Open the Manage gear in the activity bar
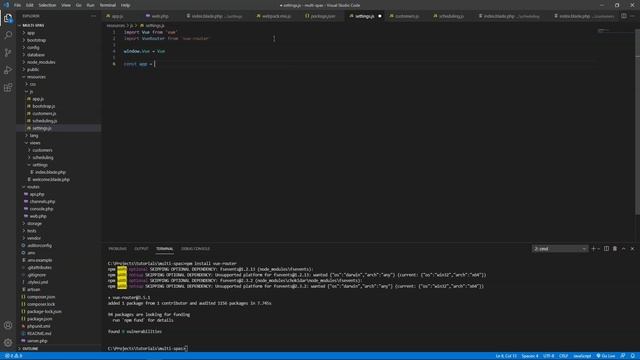This screenshot has width=640, height=360. (x=8, y=342)
